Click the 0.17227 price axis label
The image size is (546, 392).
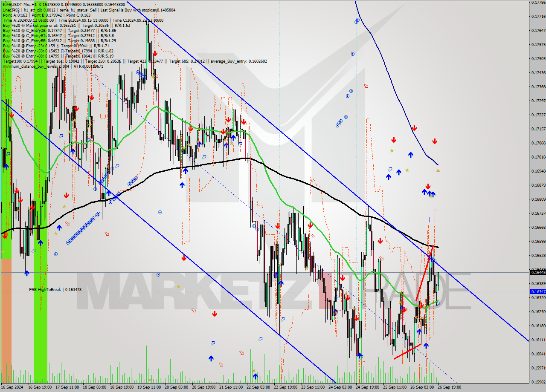click(538, 115)
